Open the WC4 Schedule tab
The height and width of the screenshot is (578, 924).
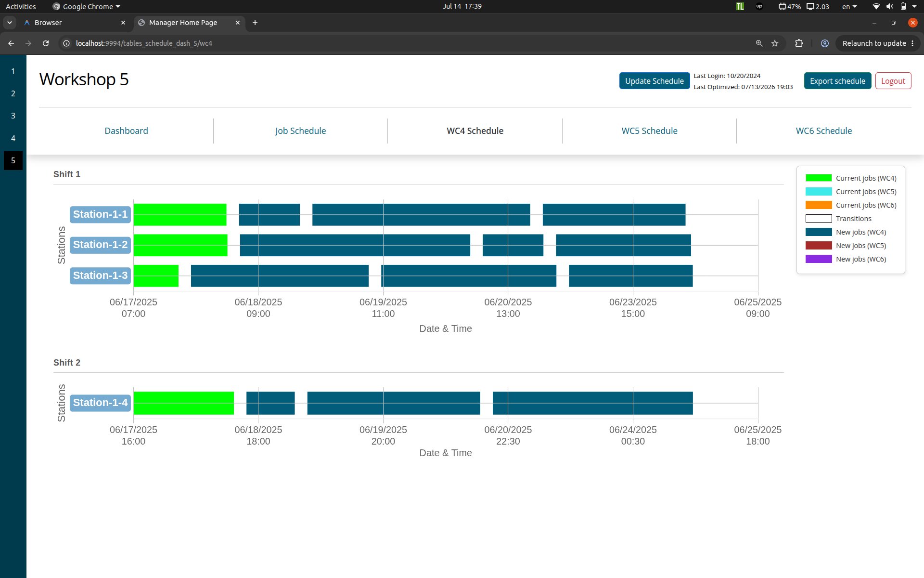point(475,131)
